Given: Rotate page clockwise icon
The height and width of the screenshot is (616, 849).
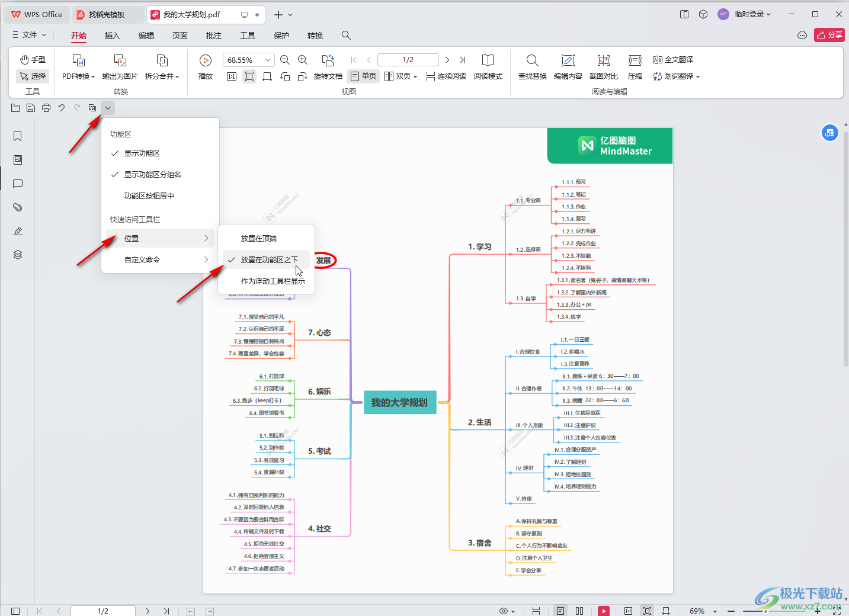Looking at the screenshot, I should (x=303, y=76).
